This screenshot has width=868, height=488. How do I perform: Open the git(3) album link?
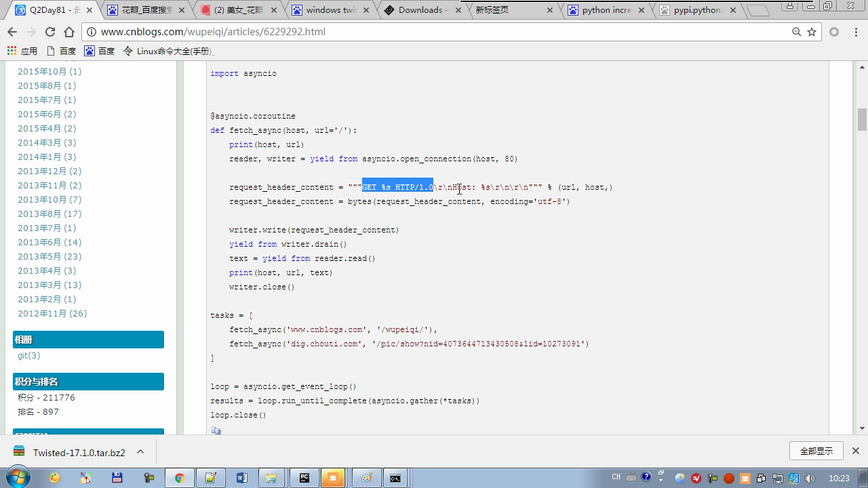coord(29,355)
